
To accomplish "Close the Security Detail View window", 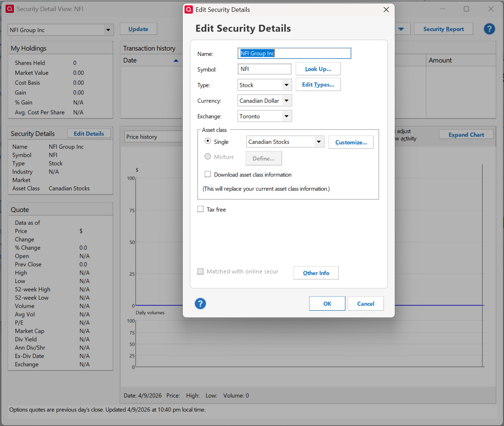I will (491, 9).
